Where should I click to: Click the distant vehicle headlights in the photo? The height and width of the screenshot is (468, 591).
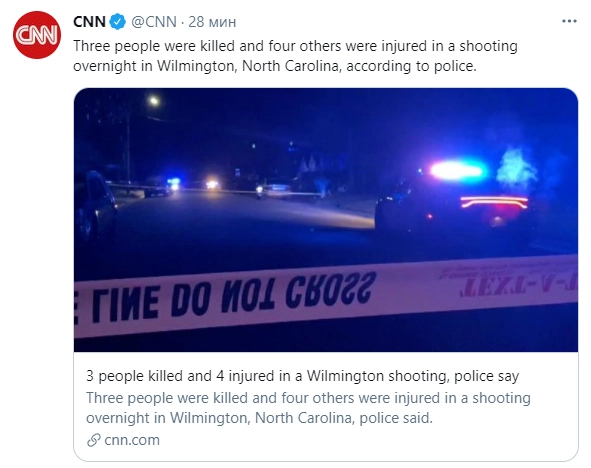click(x=212, y=184)
